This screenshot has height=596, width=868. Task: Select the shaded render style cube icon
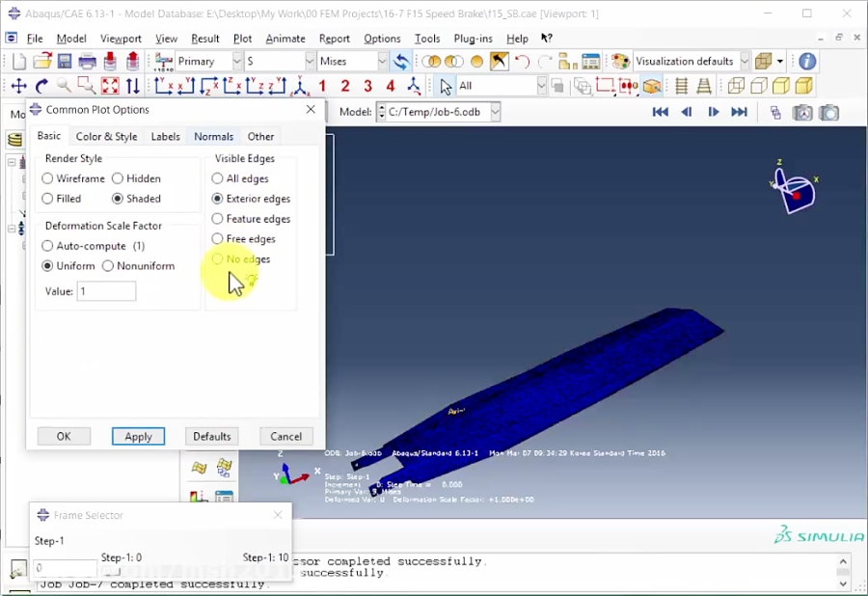coord(800,87)
